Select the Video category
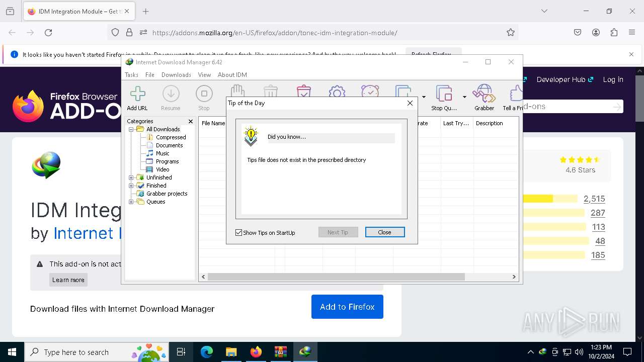 [163, 169]
